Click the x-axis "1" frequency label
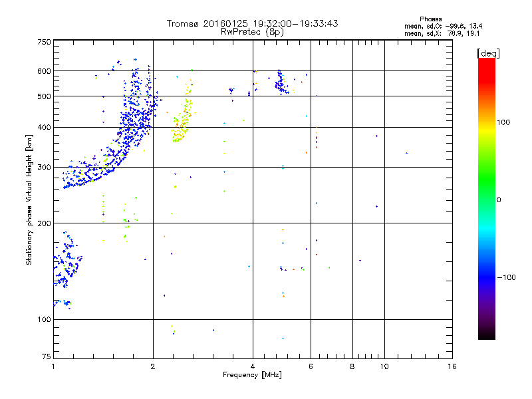 click(53, 366)
